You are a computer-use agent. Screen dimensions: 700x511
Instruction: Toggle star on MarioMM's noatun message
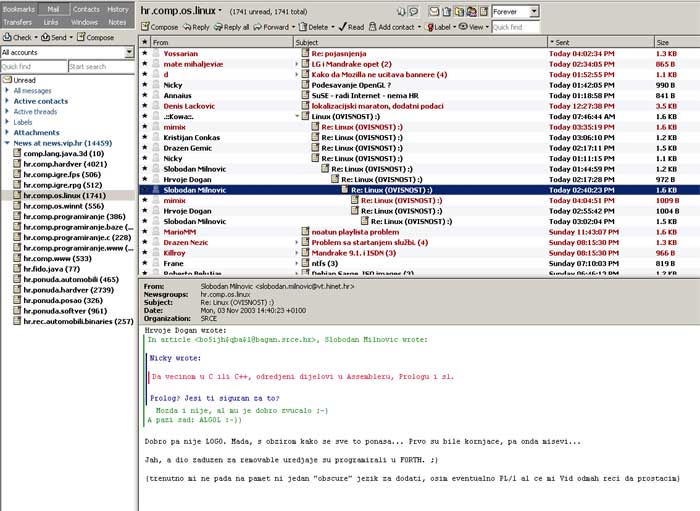click(x=144, y=232)
